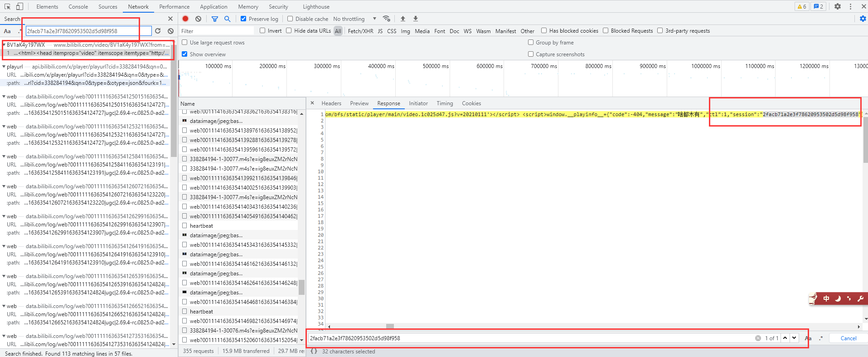Image resolution: width=868 pixels, height=357 pixels.
Task: Open the No throttling dropdown
Action: tap(354, 19)
